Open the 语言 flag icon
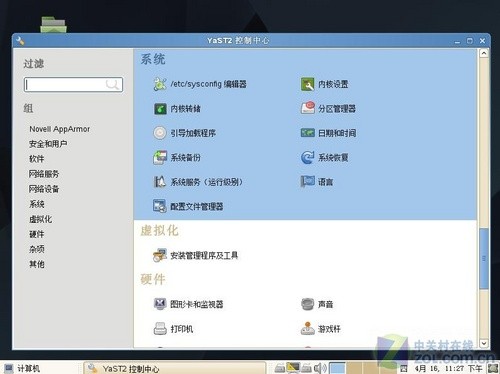The height and width of the screenshot is (374, 500). coord(307,182)
